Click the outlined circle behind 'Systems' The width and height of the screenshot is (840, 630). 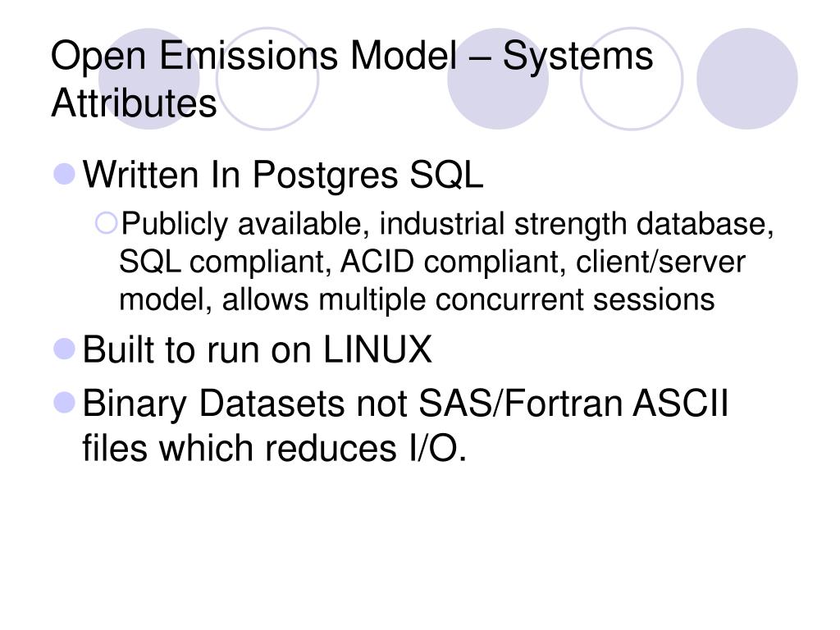pos(632,79)
